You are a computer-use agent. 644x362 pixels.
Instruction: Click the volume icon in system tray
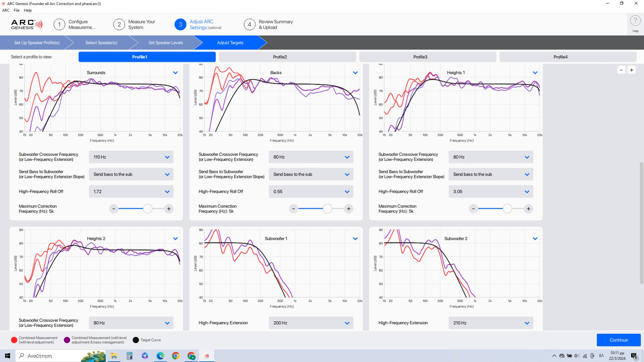tap(577, 356)
